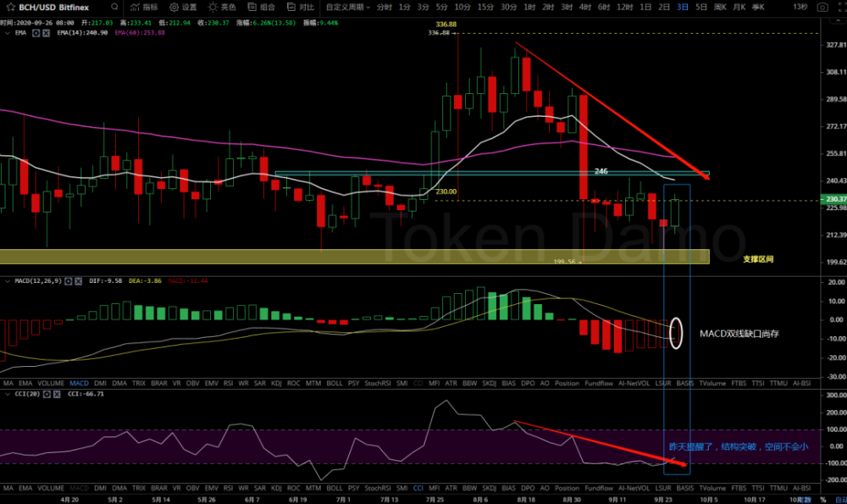Screen dimensions: 847x504
Task: Select MFI in the upper indicator row
Action: pos(434,383)
